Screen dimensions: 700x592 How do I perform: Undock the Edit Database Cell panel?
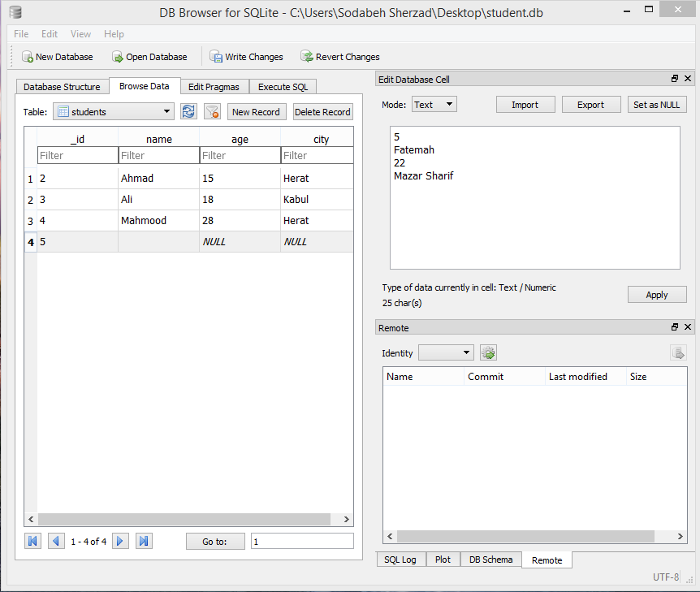pyautogui.click(x=675, y=79)
